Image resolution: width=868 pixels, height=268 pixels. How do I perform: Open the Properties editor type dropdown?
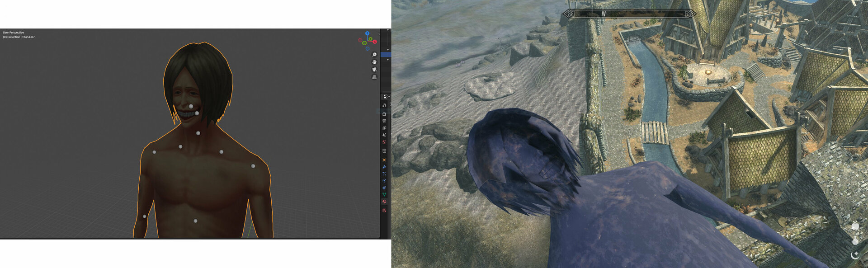[386, 97]
